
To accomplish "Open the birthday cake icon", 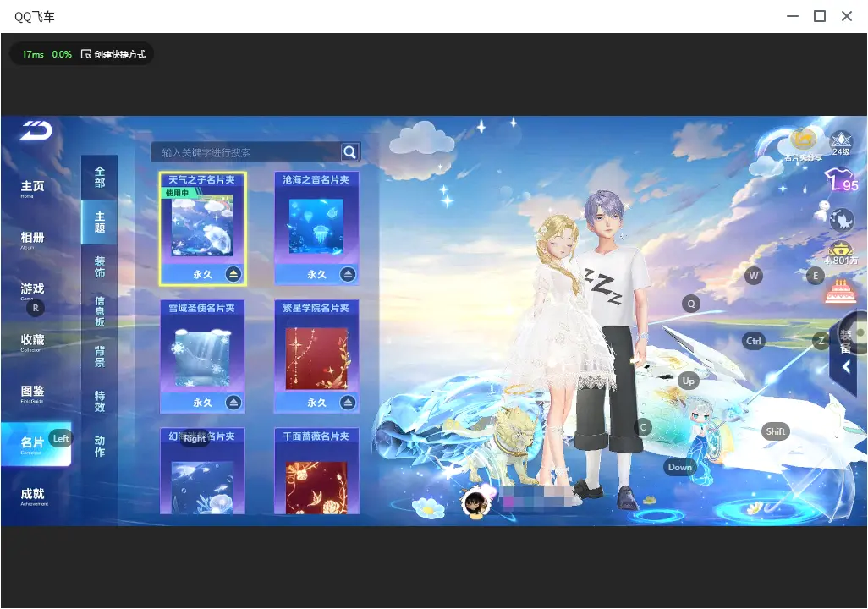I will coord(840,291).
